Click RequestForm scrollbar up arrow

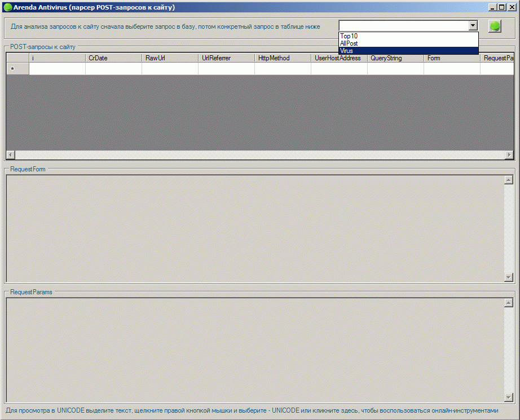pyautogui.click(x=508, y=180)
